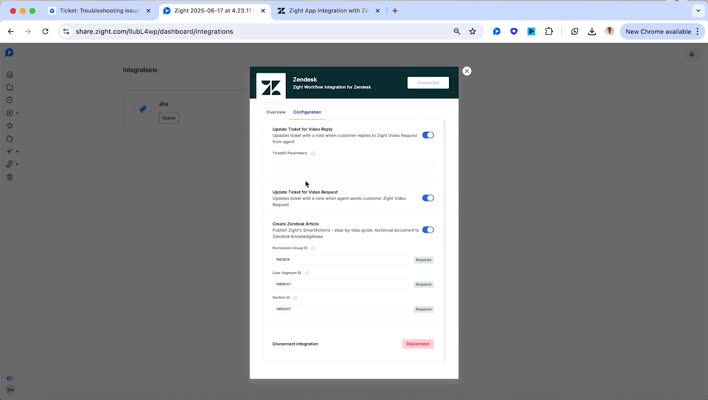Click the sparkle icon with red dot
Screen dimensions: 708x400
pyautogui.click(x=9, y=151)
